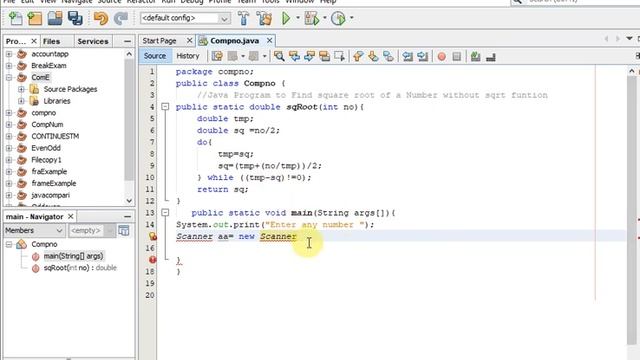Close the Compno.java tab
Viewport: 640px width, 360px height.
[x=269, y=40]
